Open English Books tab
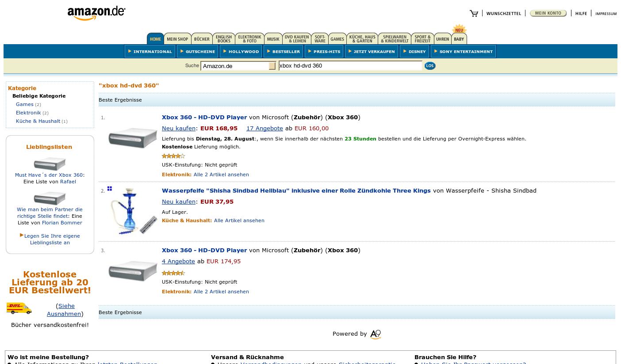Screen dimensions: 621x364 pos(224,39)
